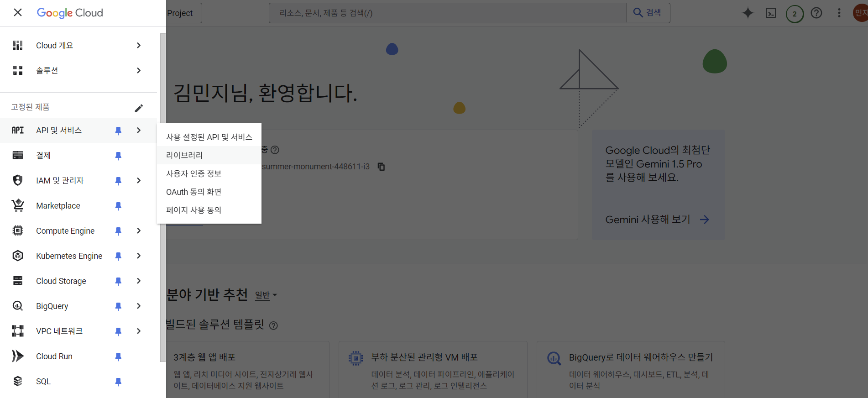Open Cloud Run from the sidebar
This screenshot has width=868, height=398.
point(54,356)
